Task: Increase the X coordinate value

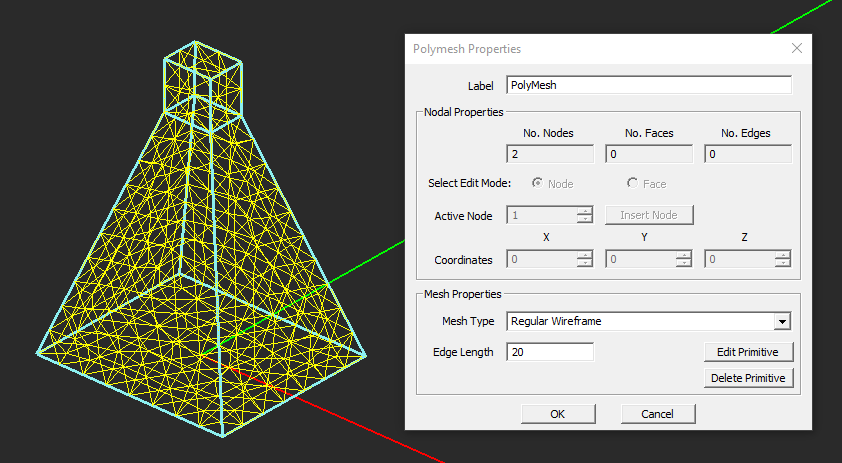Action: coord(585,255)
